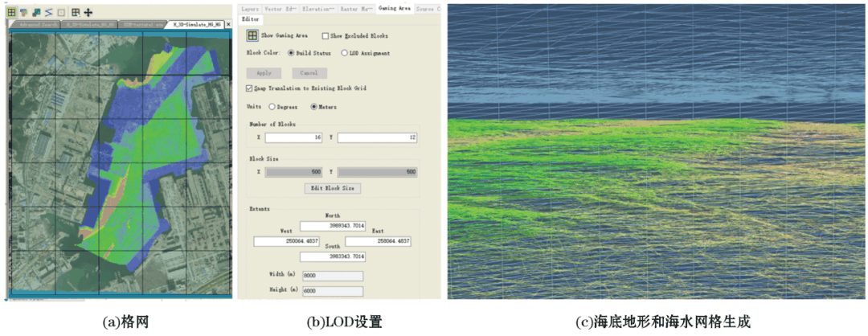This screenshot has height=336, width=868.
Task: Click the greyed-out square toolbar icon
Action: 60,12
